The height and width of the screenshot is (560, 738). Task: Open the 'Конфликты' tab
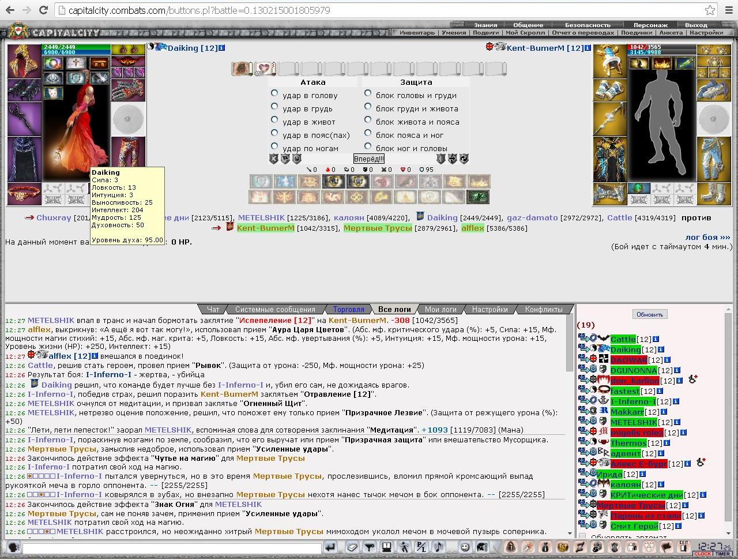pos(544,310)
